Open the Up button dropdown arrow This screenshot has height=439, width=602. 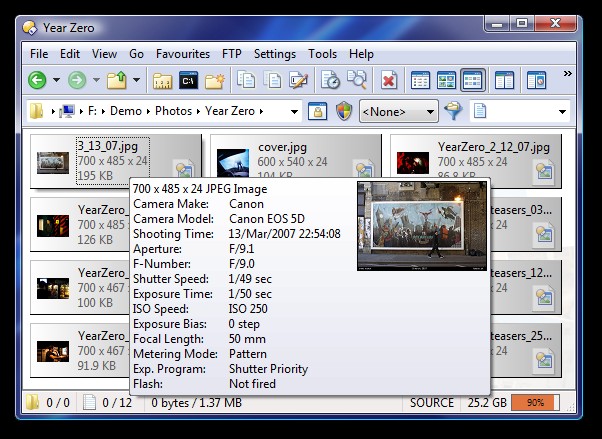[x=136, y=80]
